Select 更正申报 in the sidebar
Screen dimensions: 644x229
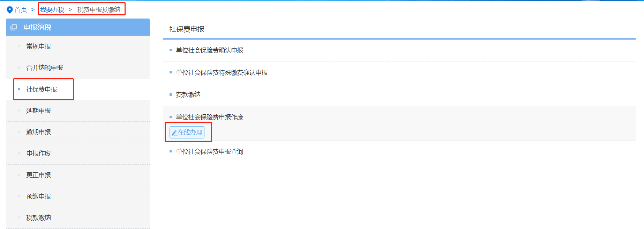pos(39,175)
